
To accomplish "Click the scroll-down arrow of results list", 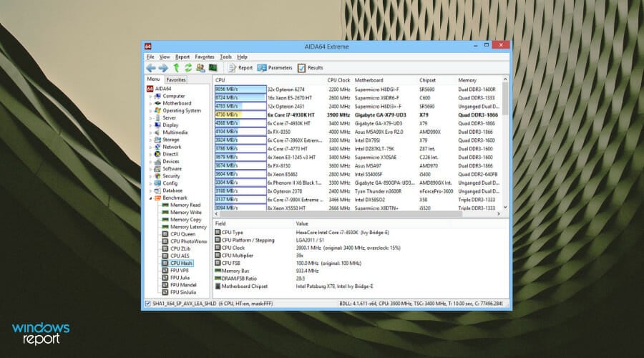I will [505, 208].
